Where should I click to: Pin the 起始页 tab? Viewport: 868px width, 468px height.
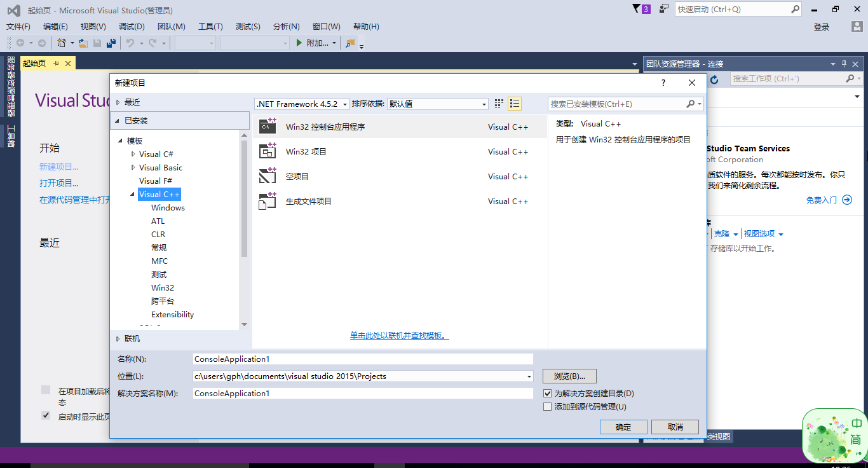pyautogui.click(x=56, y=64)
